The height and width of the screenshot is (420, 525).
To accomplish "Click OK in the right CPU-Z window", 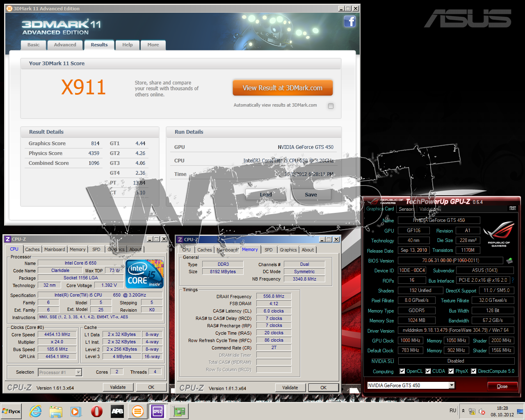I will pos(324,388).
